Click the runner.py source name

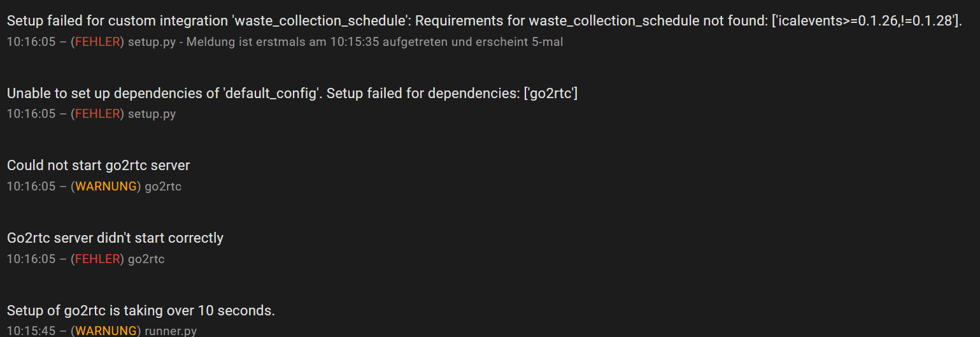[171, 331]
